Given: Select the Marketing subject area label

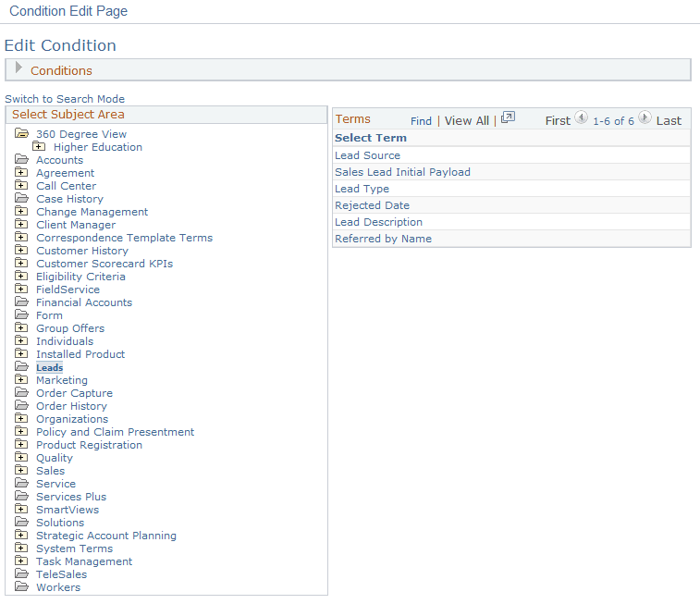Looking at the screenshot, I should pos(62,380).
